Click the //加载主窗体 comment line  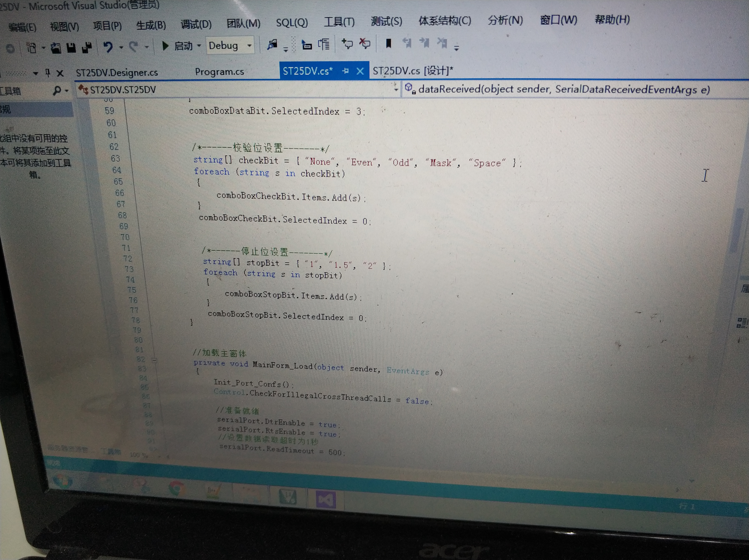coord(219,353)
